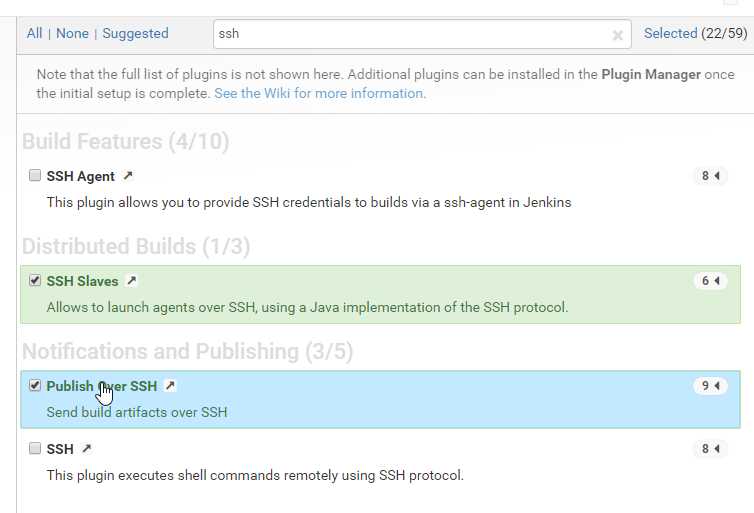Enable the SSH Agent plugin checkbox
Image resolution: width=754 pixels, height=513 pixels.
click(35, 175)
